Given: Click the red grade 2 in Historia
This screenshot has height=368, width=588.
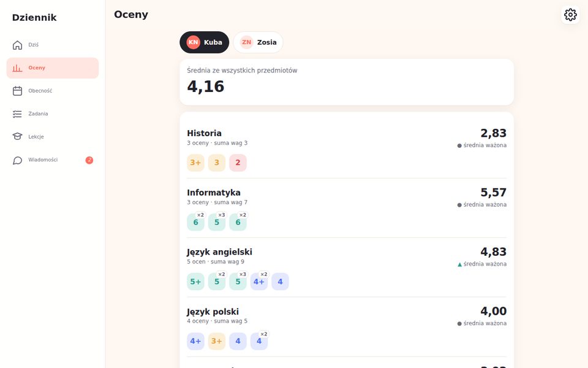Looking at the screenshot, I should (x=238, y=163).
